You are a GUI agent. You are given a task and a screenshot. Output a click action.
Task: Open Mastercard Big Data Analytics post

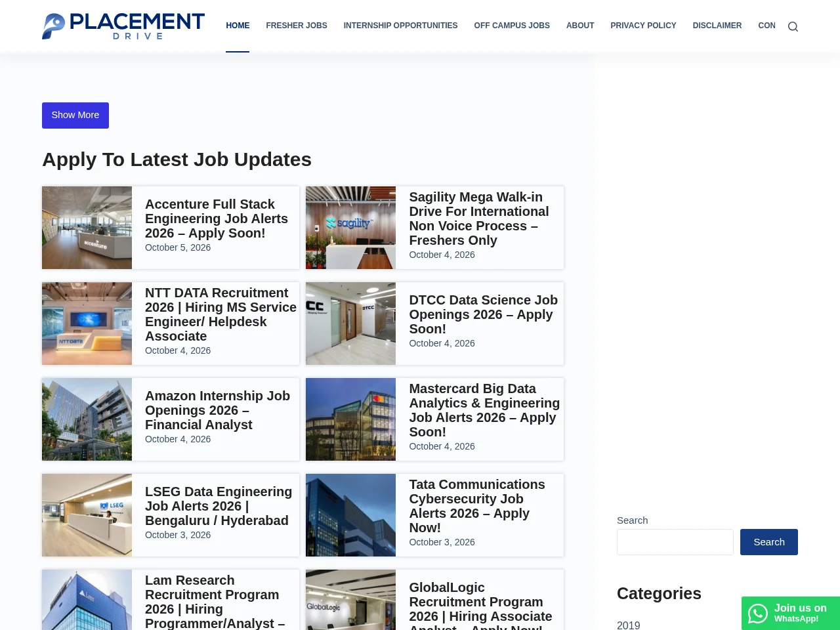coord(484,410)
